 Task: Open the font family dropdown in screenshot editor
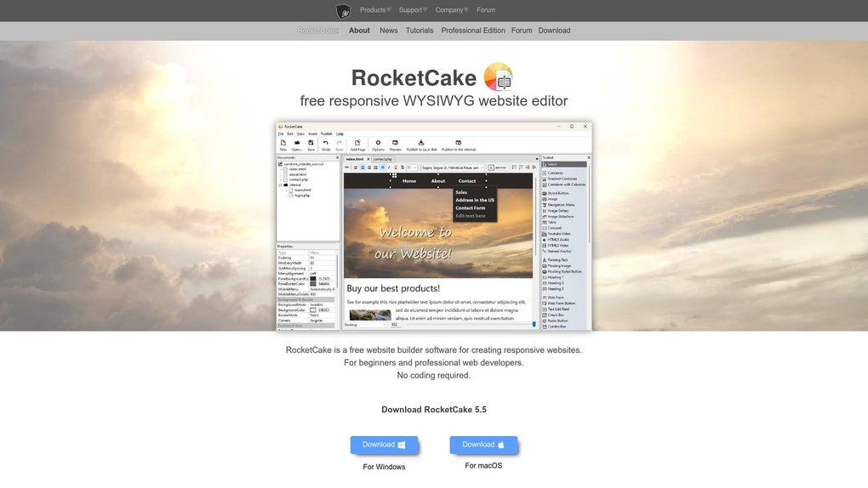[x=453, y=167]
